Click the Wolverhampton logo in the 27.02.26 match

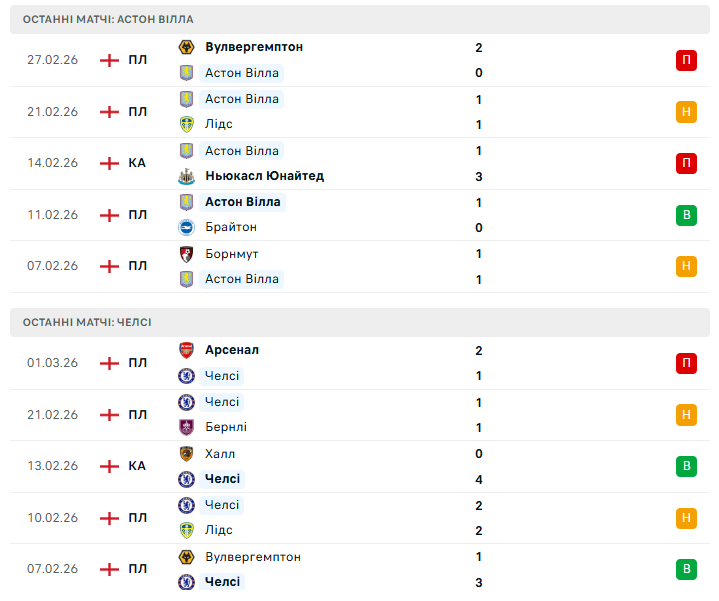[185, 47]
